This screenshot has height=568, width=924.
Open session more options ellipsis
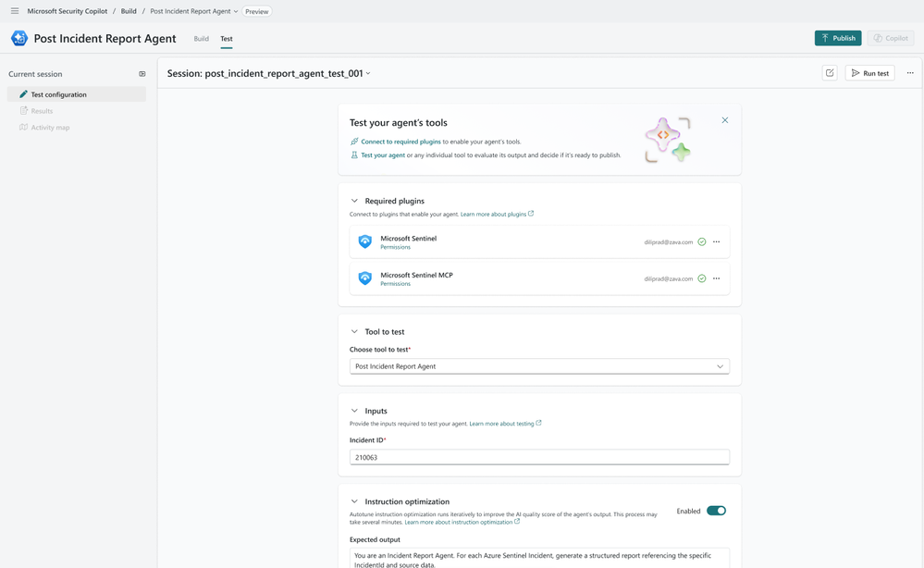(910, 73)
